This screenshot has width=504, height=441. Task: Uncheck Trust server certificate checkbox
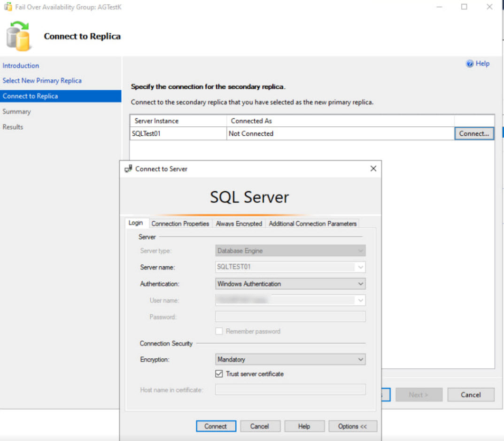[x=219, y=374]
